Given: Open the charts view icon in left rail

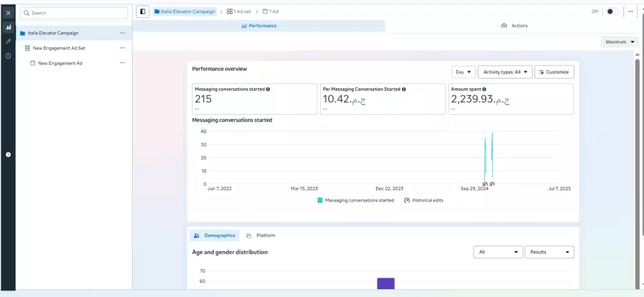Looking at the screenshot, I should click(x=8, y=27).
